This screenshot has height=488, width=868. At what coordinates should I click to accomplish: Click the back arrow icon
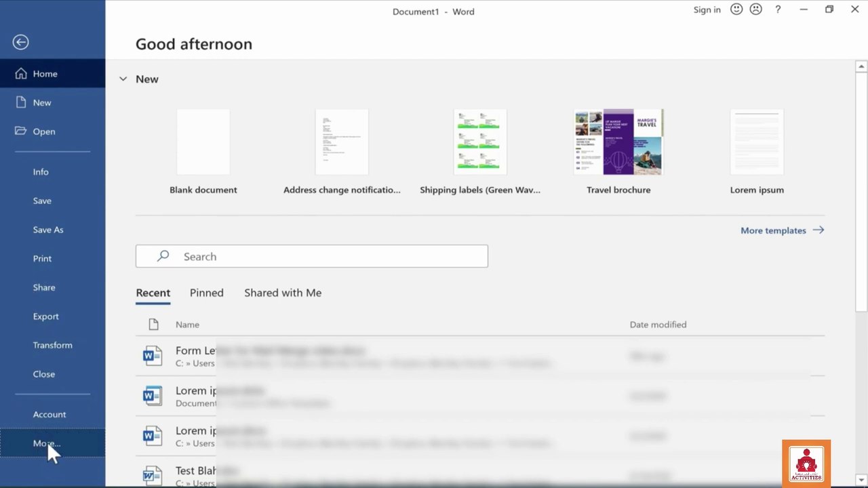(x=20, y=42)
